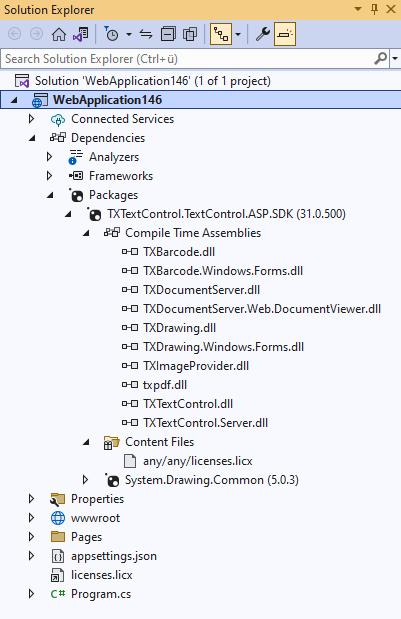Expand the Pages folder

point(32,536)
